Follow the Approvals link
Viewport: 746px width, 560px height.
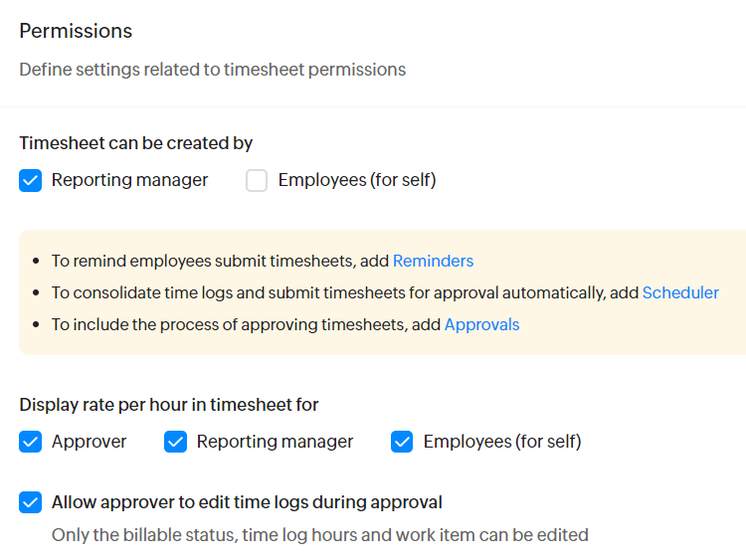[x=481, y=324]
